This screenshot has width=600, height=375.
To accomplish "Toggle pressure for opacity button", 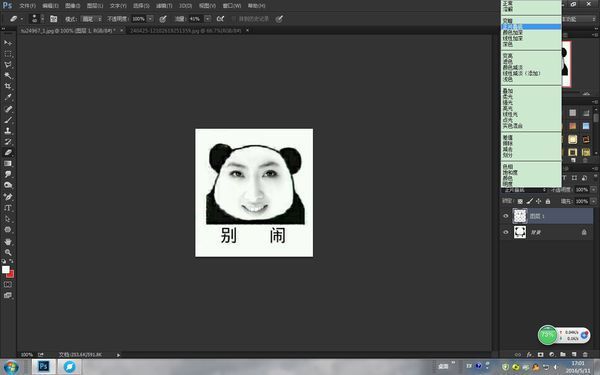I will 163,18.
